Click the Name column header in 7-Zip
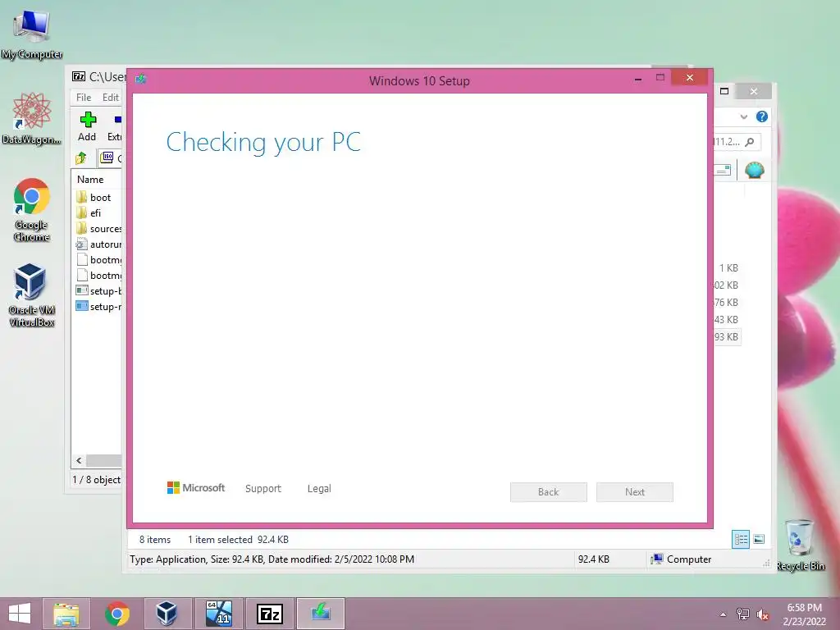Image resolution: width=840 pixels, height=630 pixels. (x=90, y=180)
